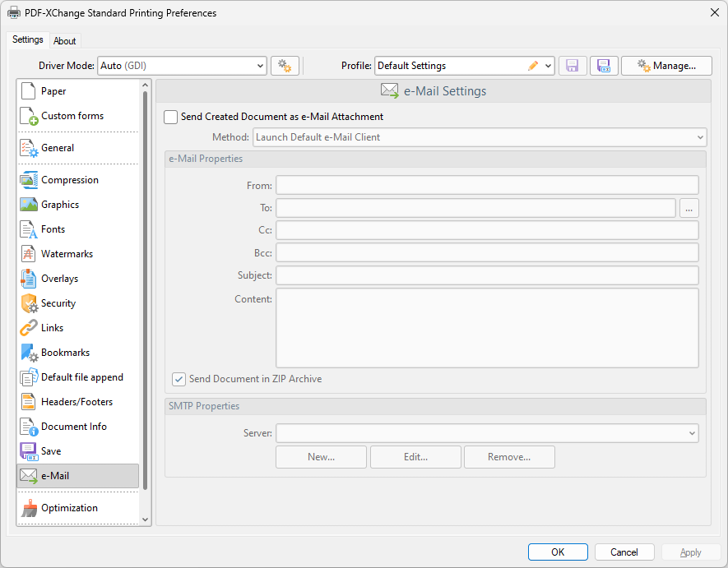Viewport: 728px width, 568px height.
Task: Click the save profile as icon
Action: (604, 66)
